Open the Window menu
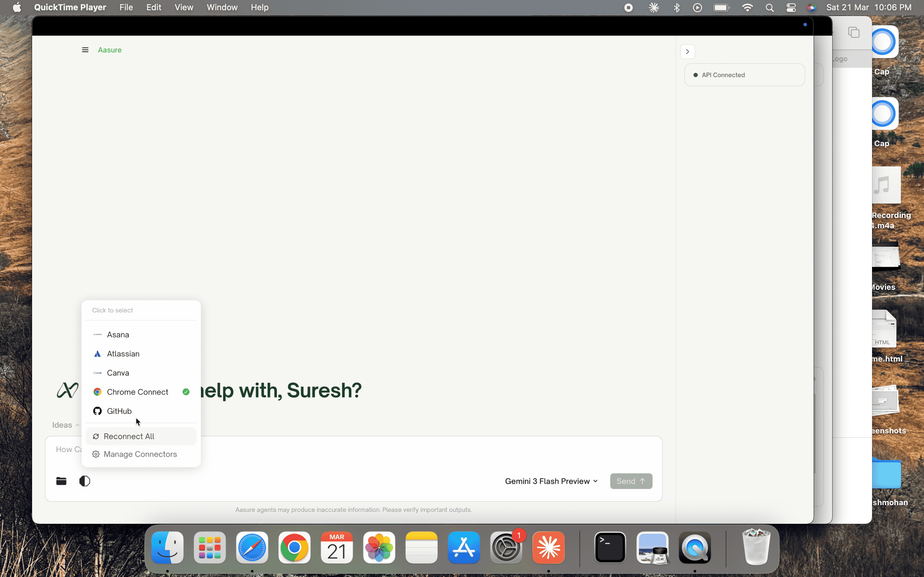This screenshot has width=924, height=577. [222, 8]
